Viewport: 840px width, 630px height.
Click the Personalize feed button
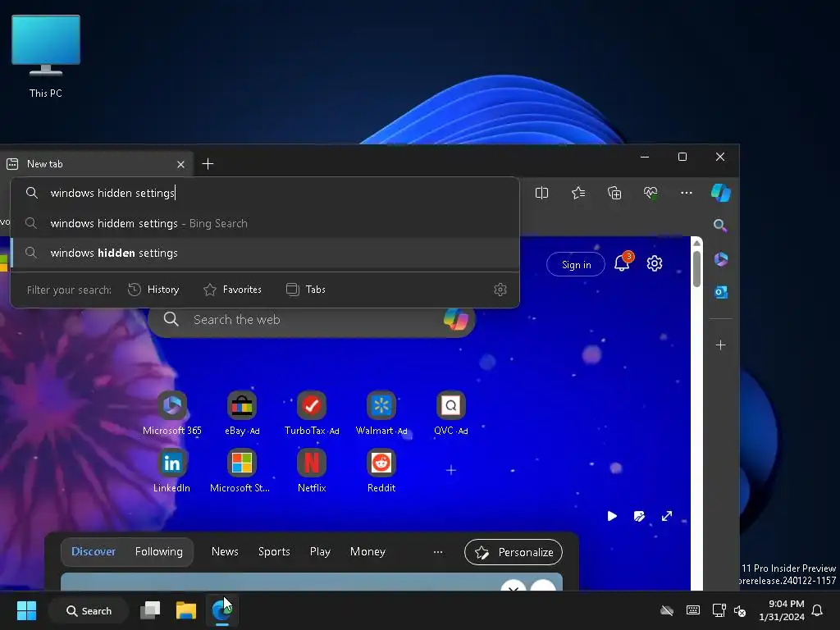pyautogui.click(x=514, y=552)
